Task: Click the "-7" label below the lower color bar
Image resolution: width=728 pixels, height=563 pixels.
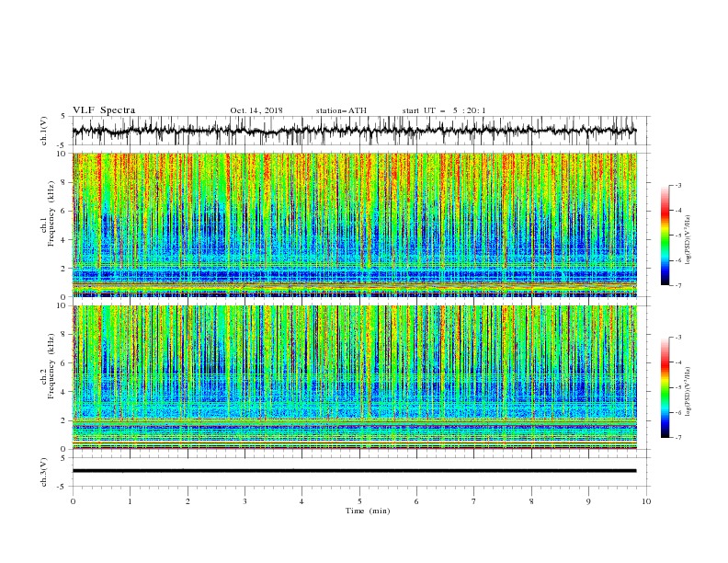Action: coord(678,438)
